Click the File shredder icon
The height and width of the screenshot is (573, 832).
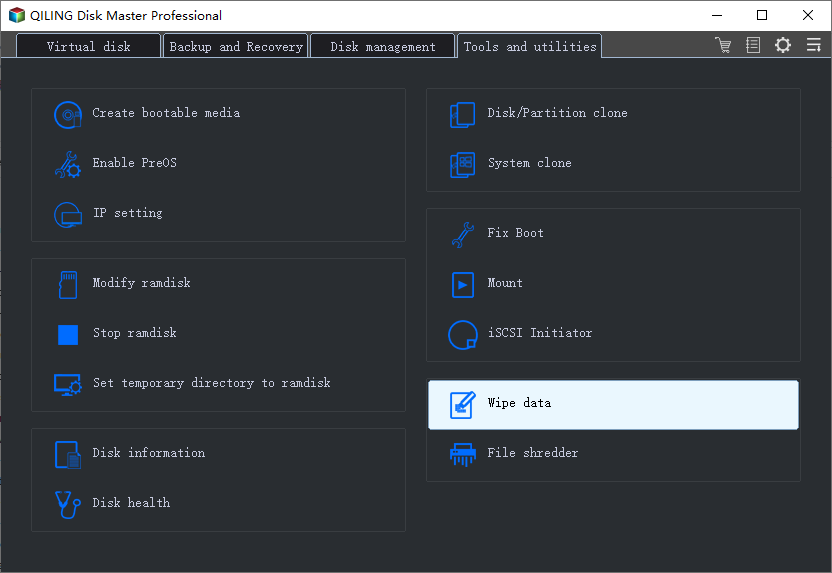tap(463, 455)
